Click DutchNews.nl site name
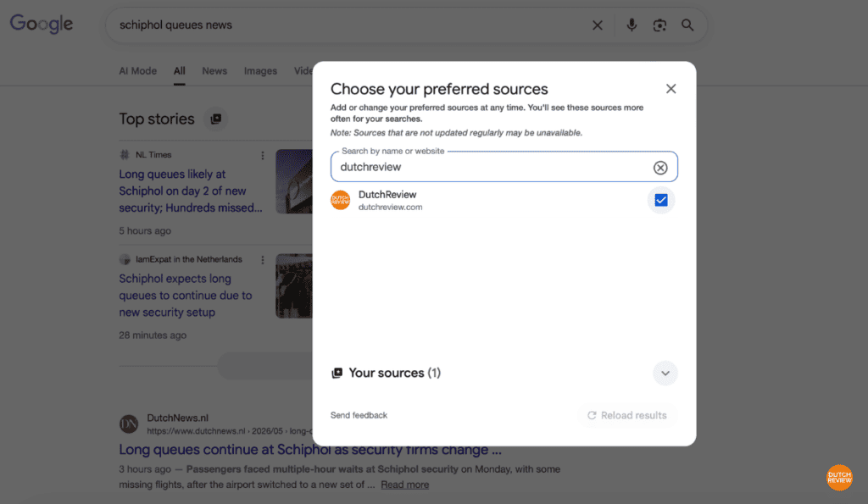This screenshot has height=504, width=868. tap(178, 418)
